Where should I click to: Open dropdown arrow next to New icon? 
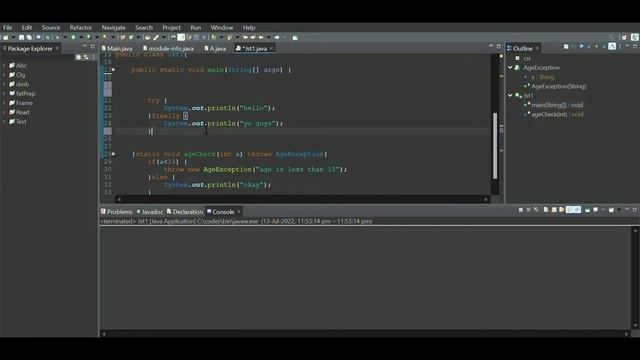13,37
